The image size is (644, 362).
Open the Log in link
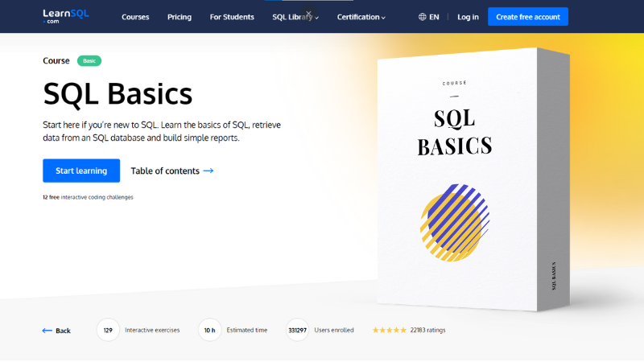tap(468, 17)
